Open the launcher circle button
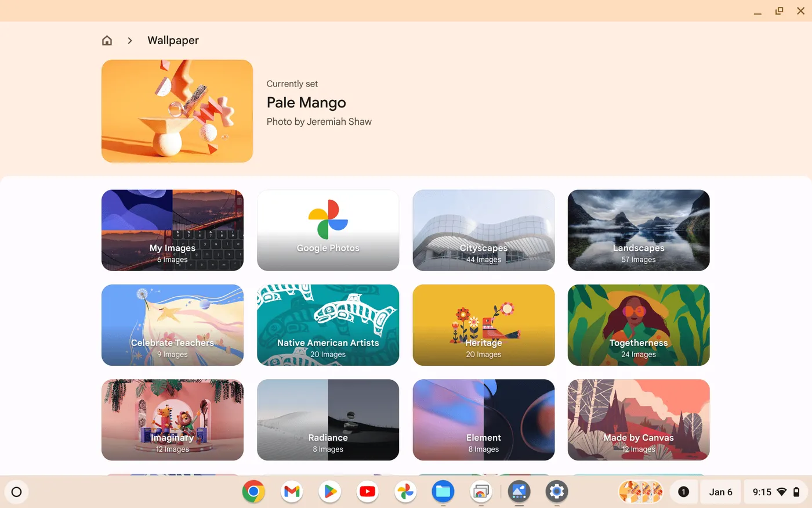The image size is (812, 508). [17, 492]
